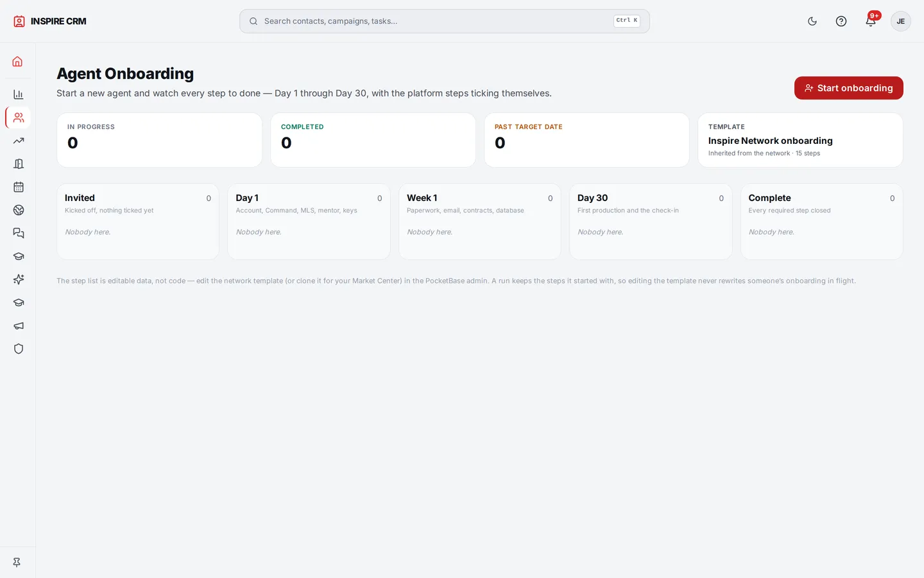924x578 pixels.
Task: Open the sparkles icon in sidebar
Action: tap(18, 279)
